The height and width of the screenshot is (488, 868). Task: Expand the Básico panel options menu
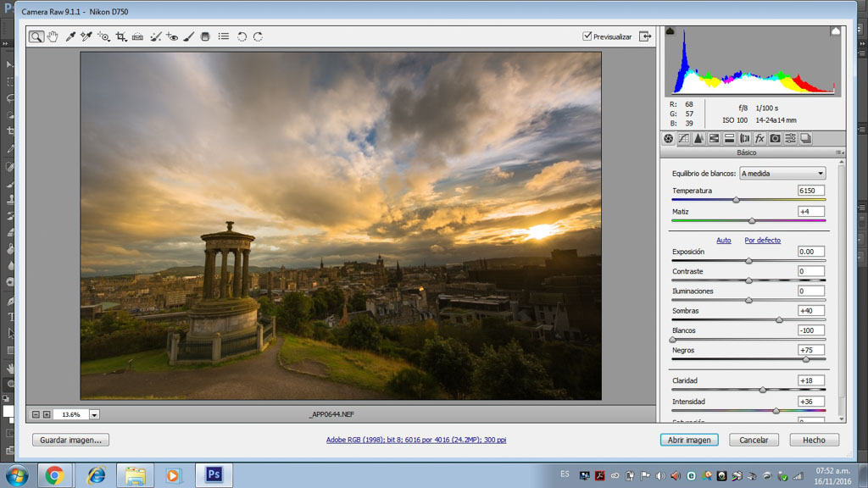point(839,152)
